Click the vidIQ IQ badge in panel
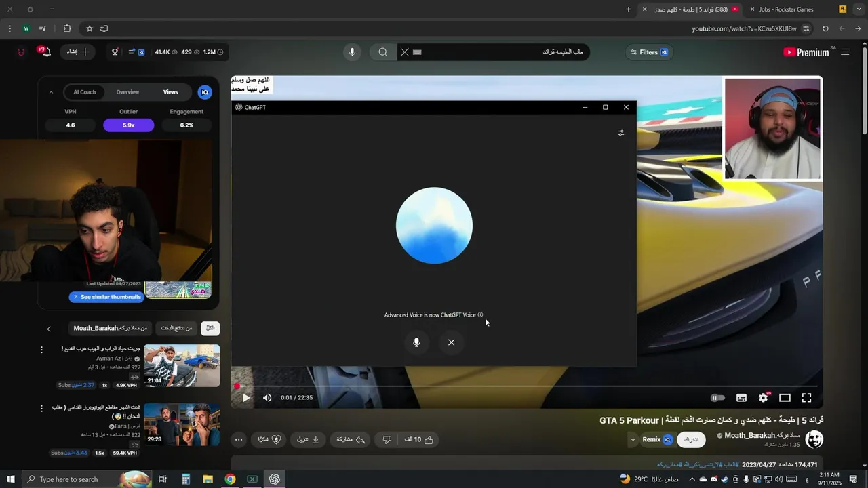The height and width of the screenshot is (488, 868). (x=205, y=92)
